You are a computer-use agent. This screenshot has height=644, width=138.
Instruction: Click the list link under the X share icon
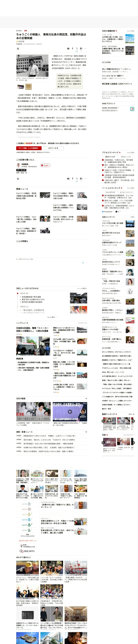pos(77,51)
